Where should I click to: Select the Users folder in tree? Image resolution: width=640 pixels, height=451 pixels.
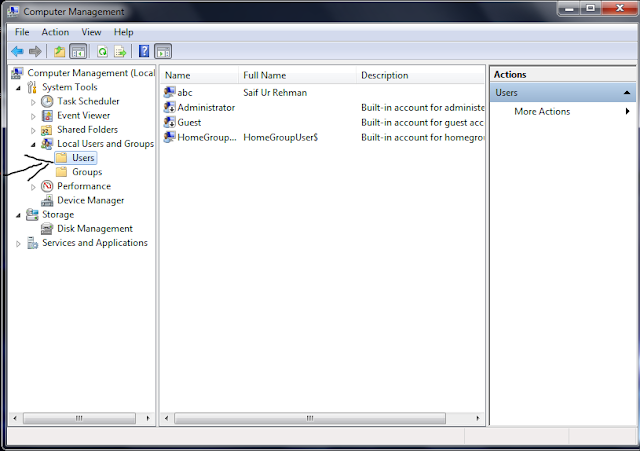click(76, 158)
